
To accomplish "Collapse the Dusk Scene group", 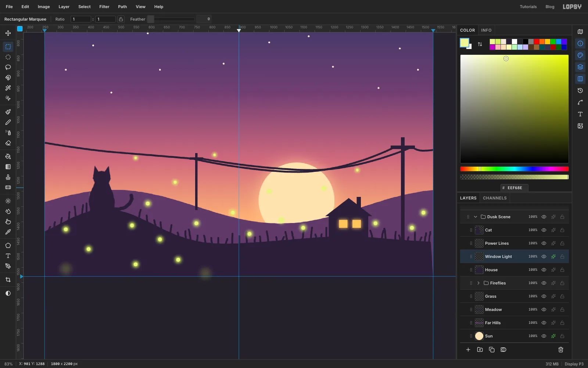I will click(476, 217).
